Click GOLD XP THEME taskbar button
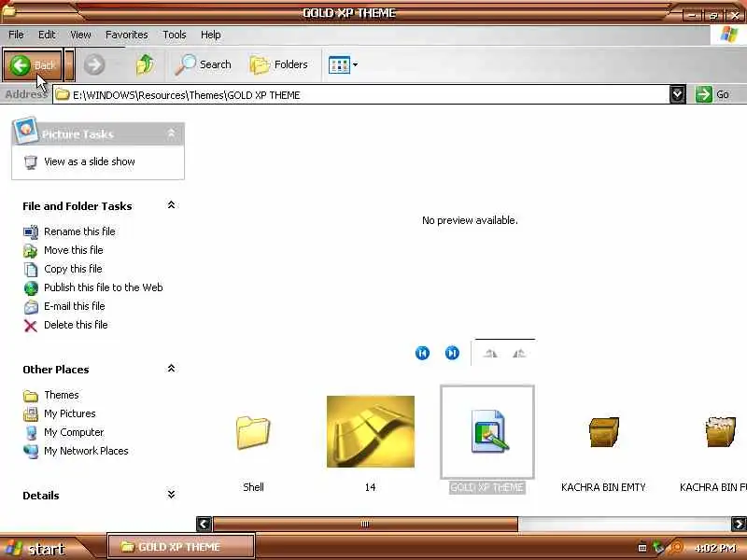Screen dimensions: 747x560 [x=180, y=547]
